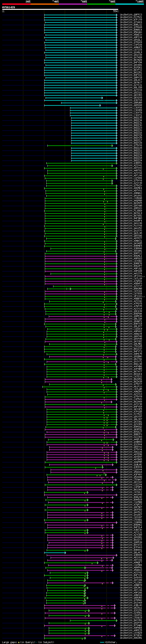The width and height of the screenshot is (146, 644).
Task: Click the cyan ~100% identity legend color
Action: tap(130, 4)
